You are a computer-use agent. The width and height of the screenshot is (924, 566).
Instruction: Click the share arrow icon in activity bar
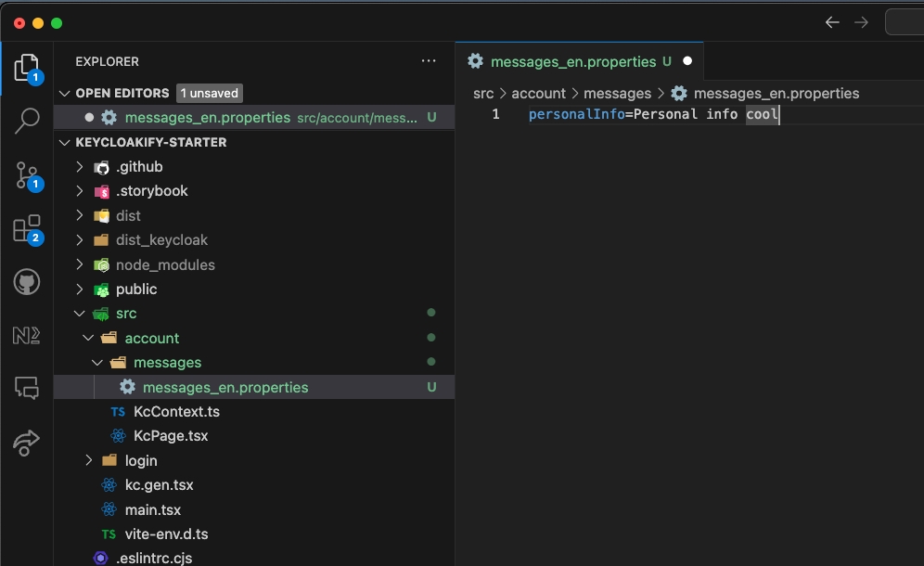point(27,443)
